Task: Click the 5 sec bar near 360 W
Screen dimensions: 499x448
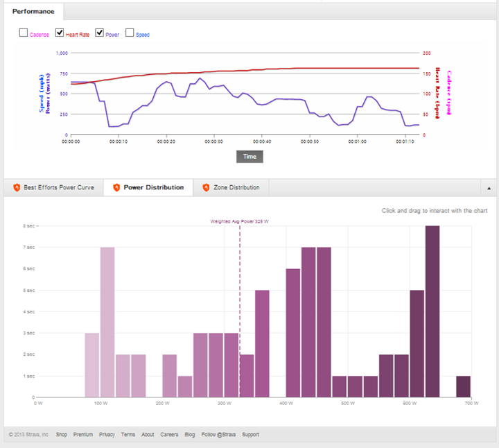Action: pos(262,343)
